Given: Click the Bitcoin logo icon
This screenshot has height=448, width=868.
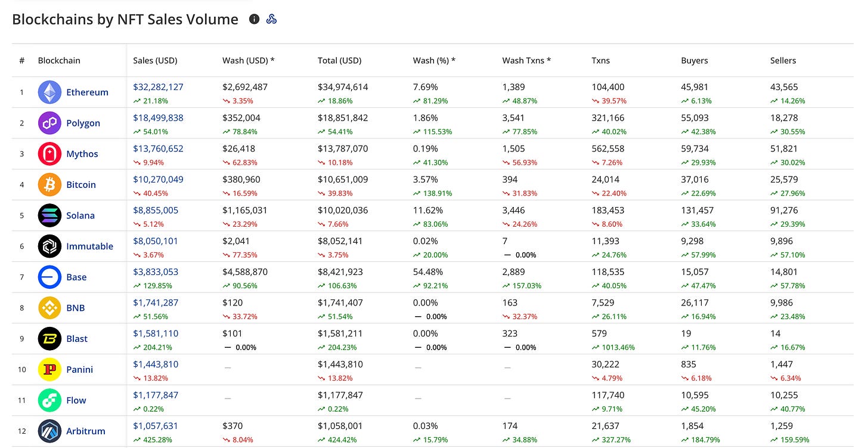Looking at the screenshot, I should click(x=49, y=185).
